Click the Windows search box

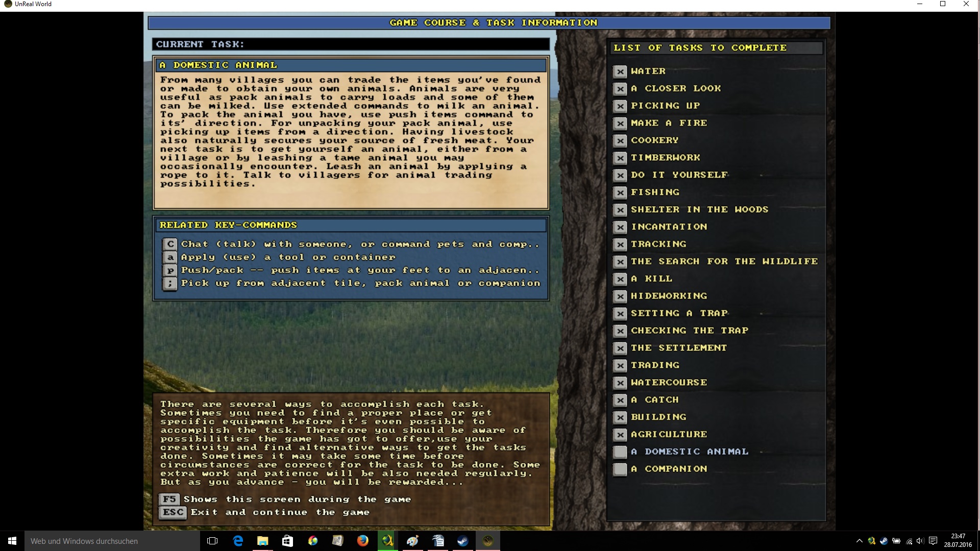pyautogui.click(x=112, y=541)
